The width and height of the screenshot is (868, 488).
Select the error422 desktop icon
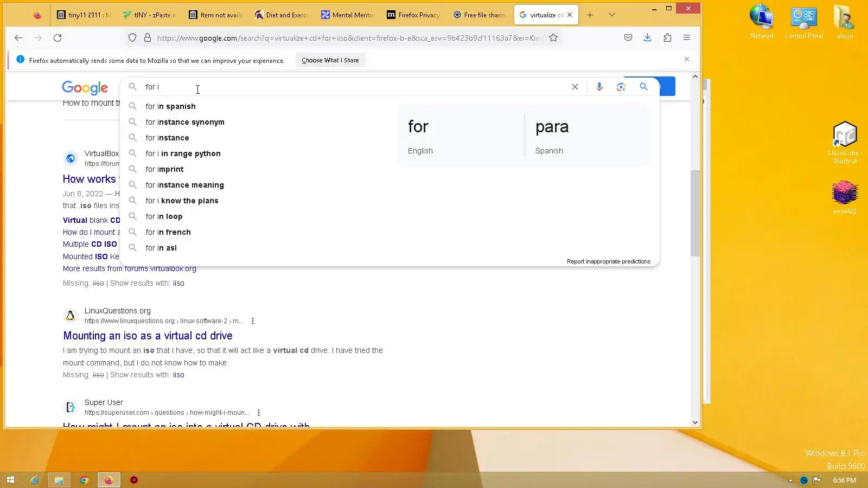click(845, 198)
